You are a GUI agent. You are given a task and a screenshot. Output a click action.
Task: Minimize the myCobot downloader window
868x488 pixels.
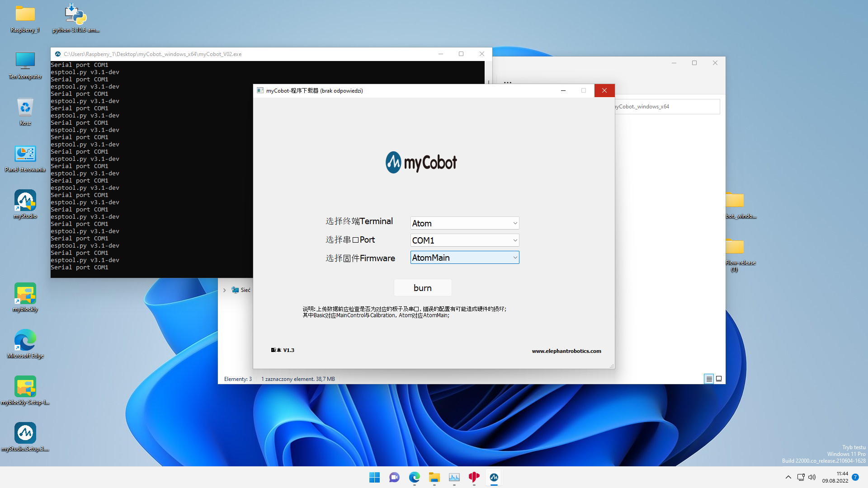tap(563, 90)
